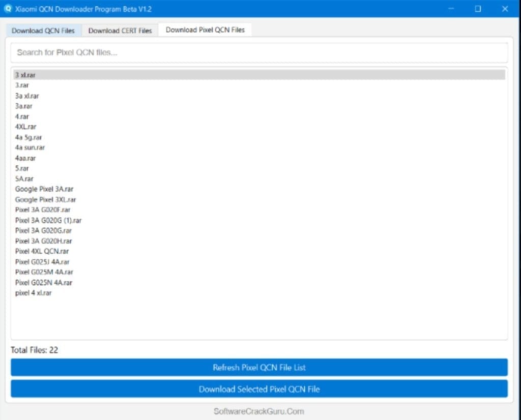Viewport: 521px width, 420px height.
Task: Switch to the Download QCN Files tab
Action: click(x=43, y=31)
